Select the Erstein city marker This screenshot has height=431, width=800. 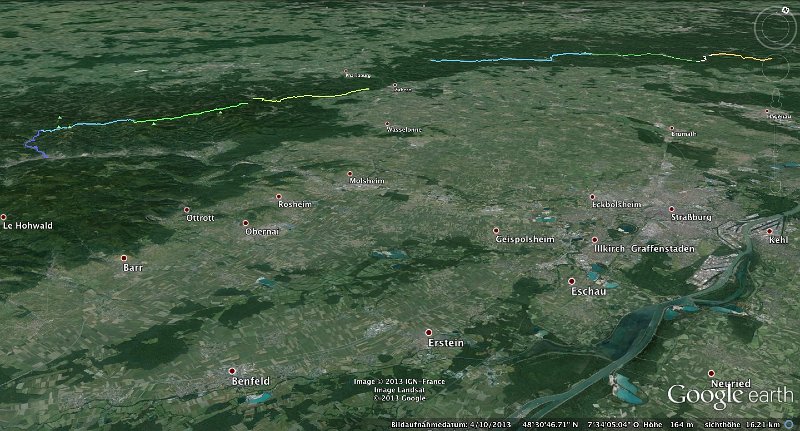(429, 332)
